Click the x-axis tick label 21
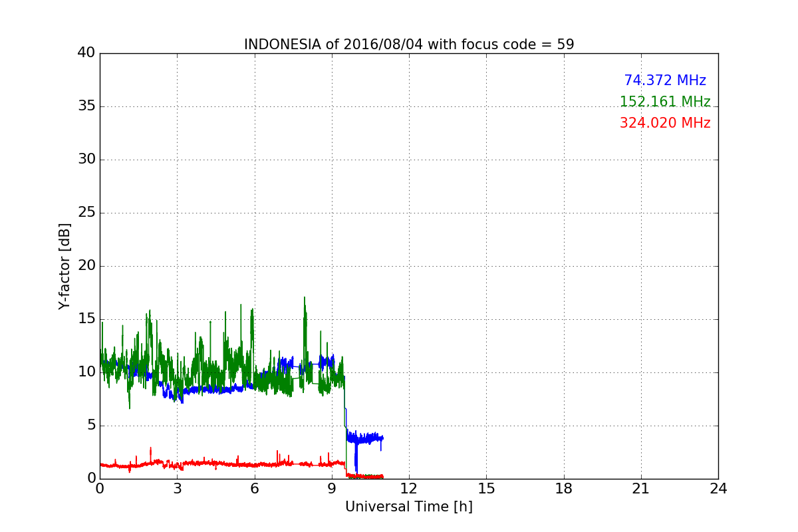Image resolution: width=798 pixels, height=532 pixels. (x=641, y=489)
